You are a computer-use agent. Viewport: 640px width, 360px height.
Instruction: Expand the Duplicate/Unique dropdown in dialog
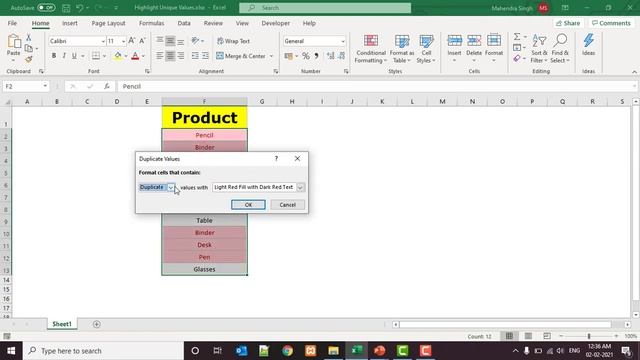171,187
